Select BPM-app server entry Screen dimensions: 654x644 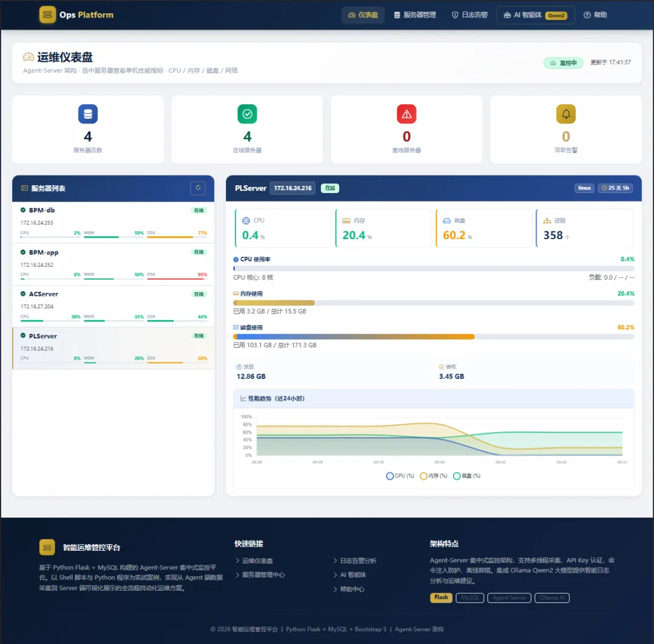point(113,264)
